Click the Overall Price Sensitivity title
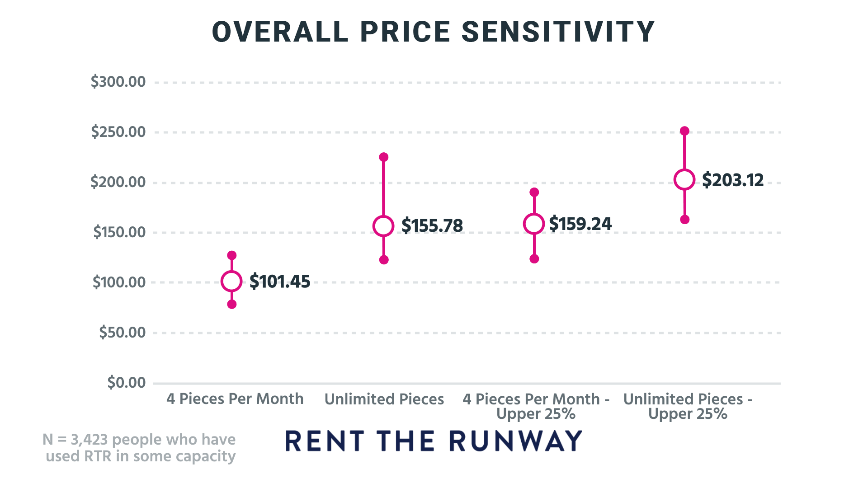This screenshot has width=868, height=488. (434, 32)
